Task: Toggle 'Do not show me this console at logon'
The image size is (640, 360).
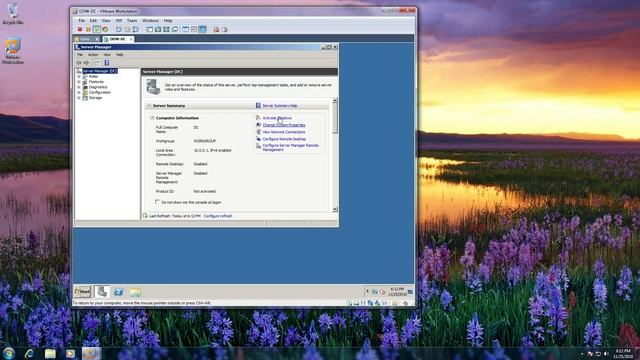Action: 157,202
